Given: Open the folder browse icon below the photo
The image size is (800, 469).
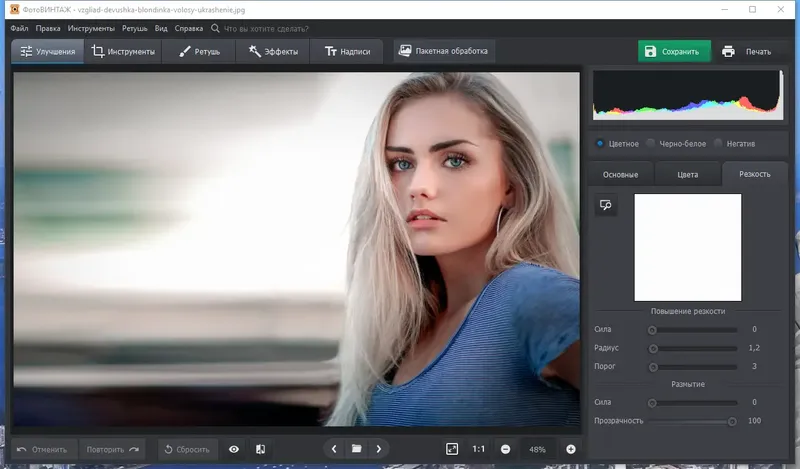Looking at the screenshot, I should [x=356, y=450].
